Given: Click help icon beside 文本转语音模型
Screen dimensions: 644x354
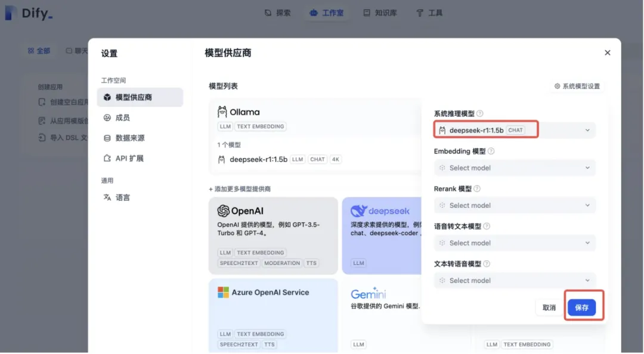Looking at the screenshot, I should [x=487, y=264].
